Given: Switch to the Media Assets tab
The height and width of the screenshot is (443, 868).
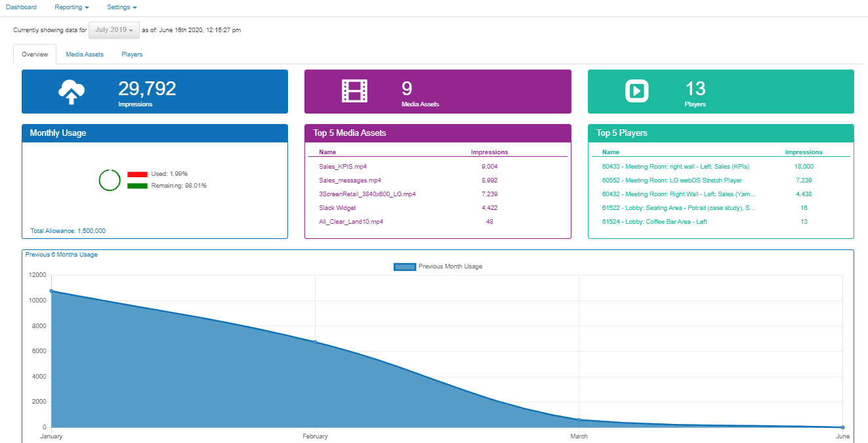Looking at the screenshot, I should coord(85,54).
